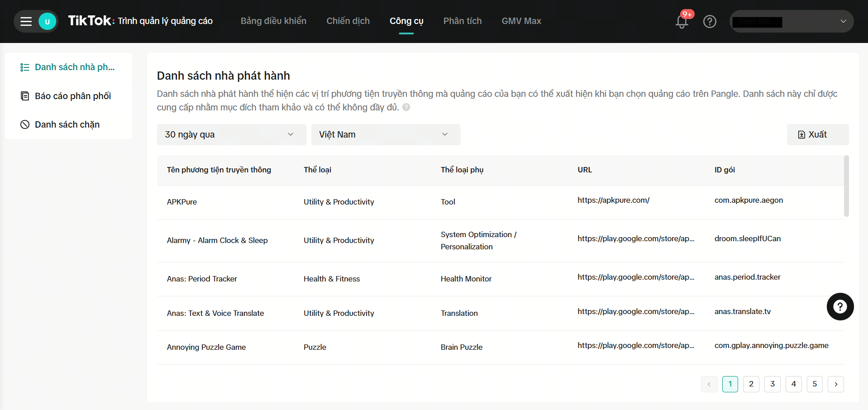Viewport: 868px width, 410px height.
Task: Click the next page arrow
Action: pos(836,384)
